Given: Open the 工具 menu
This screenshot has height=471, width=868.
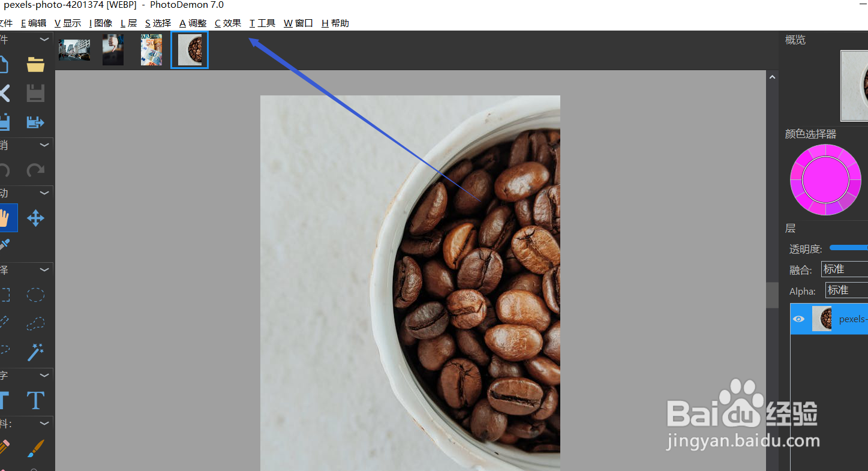Looking at the screenshot, I should point(262,23).
